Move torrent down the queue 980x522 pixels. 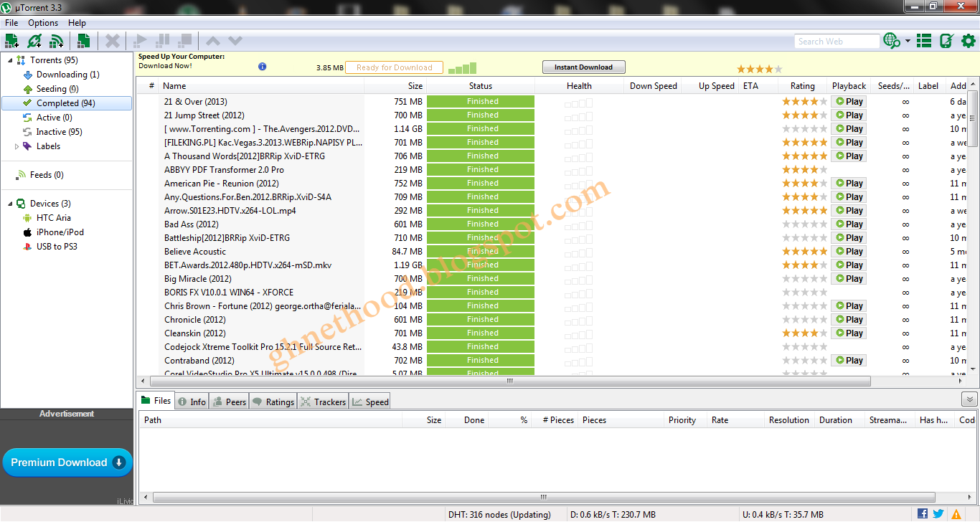[235, 41]
